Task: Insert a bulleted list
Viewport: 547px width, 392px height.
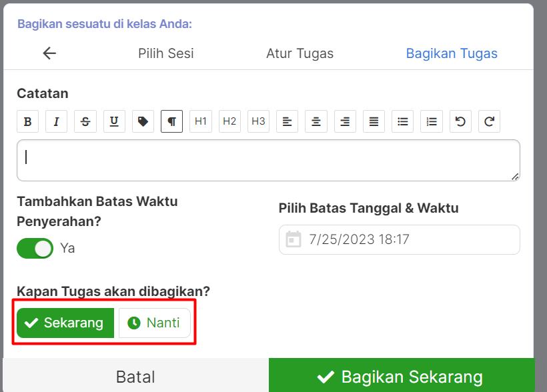Action: (402, 121)
